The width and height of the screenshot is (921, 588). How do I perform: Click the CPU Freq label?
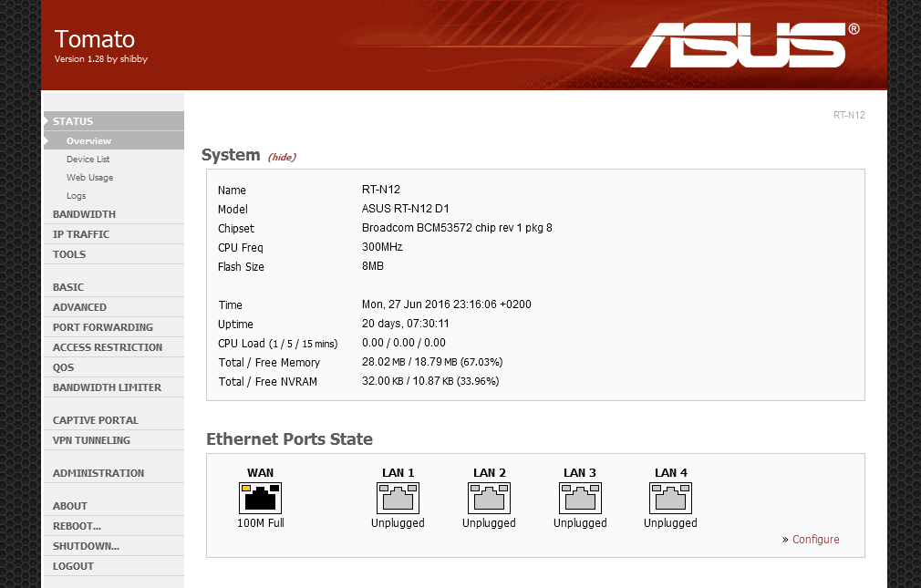240,248
